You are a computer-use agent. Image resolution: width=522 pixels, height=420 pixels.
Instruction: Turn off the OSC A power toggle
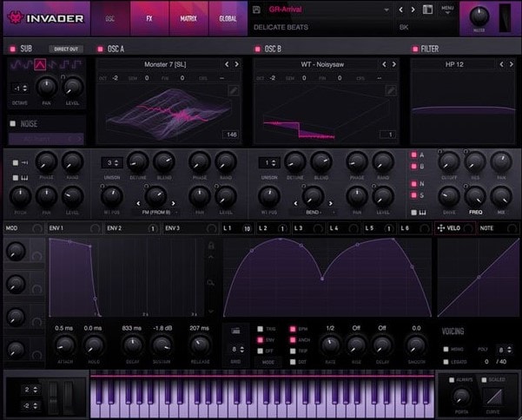point(100,49)
